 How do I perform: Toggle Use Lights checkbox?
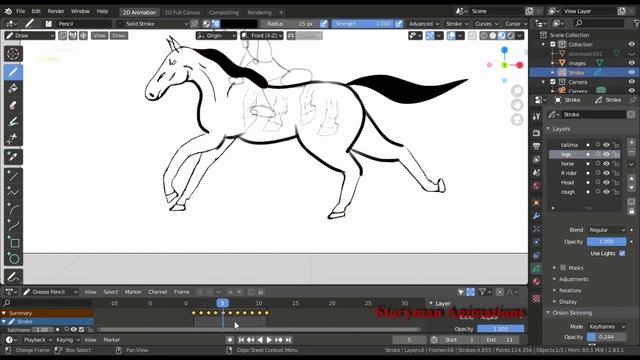(x=622, y=253)
